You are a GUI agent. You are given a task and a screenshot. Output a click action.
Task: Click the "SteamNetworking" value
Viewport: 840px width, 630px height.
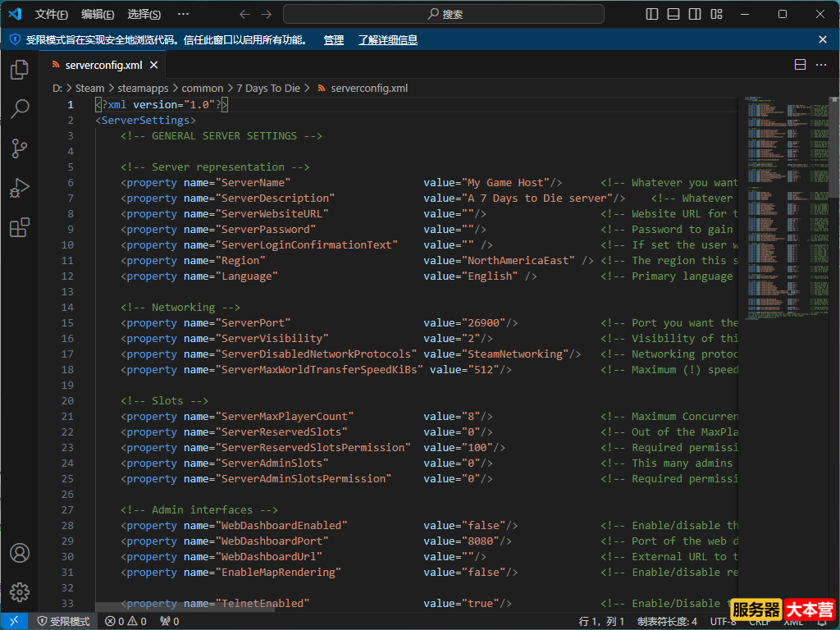click(515, 354)
